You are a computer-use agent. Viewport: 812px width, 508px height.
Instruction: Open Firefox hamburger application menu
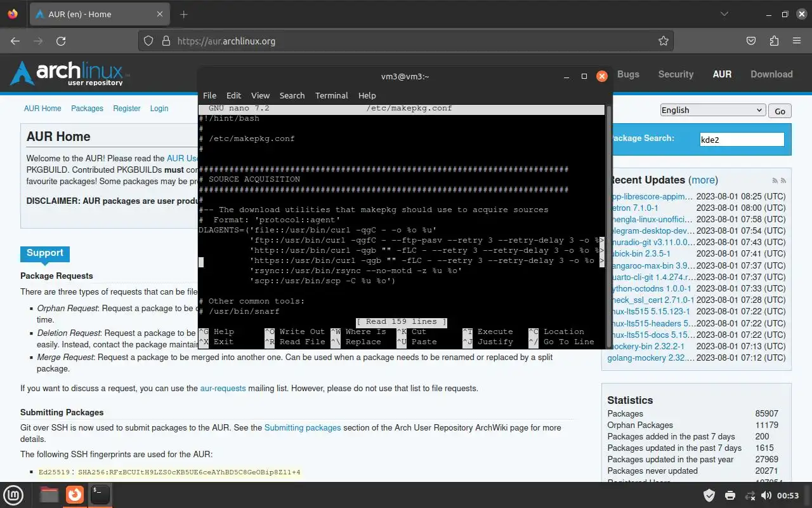pyautogui.click(x=797, y=41)
